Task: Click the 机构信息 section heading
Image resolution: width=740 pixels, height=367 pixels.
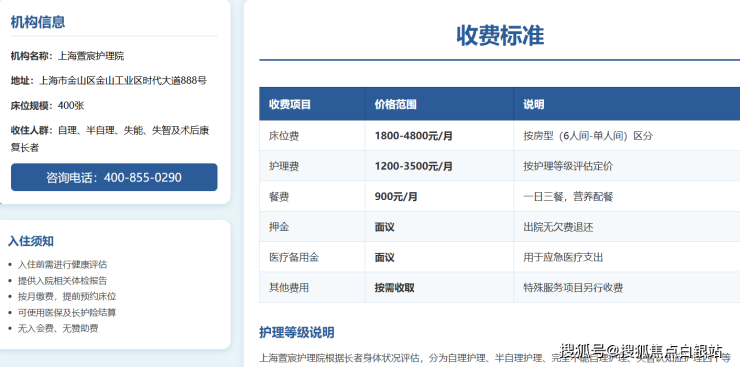Action: point(38,22)
